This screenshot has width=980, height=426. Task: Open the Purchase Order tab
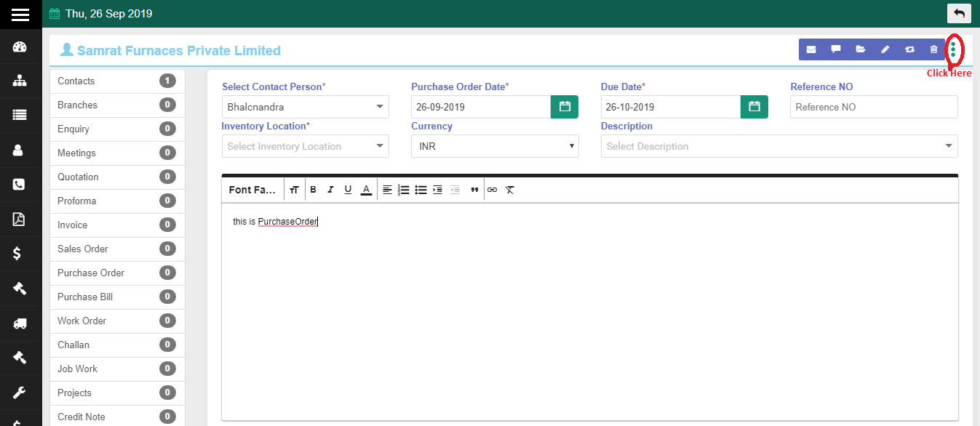pyautogui.click(x=117, y=273)
